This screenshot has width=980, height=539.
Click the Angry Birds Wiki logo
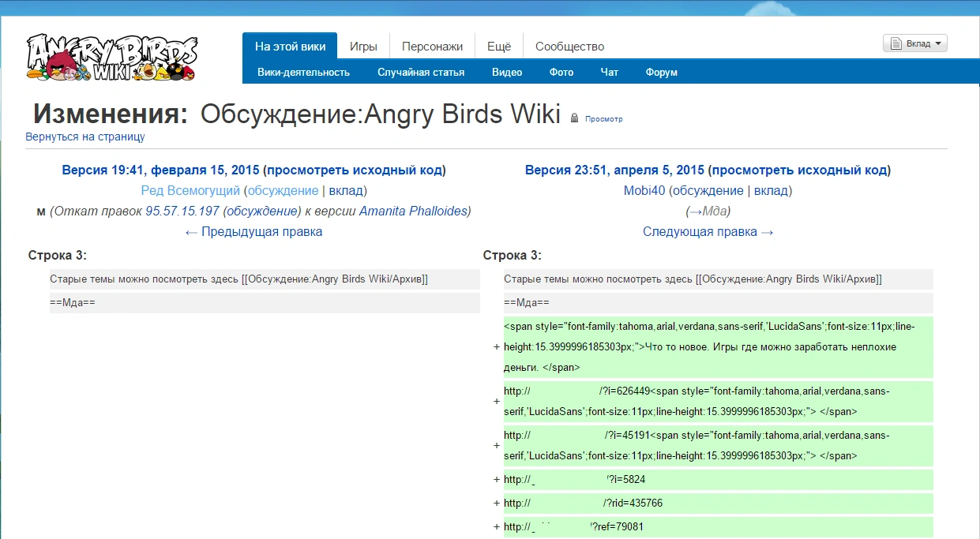111,57
